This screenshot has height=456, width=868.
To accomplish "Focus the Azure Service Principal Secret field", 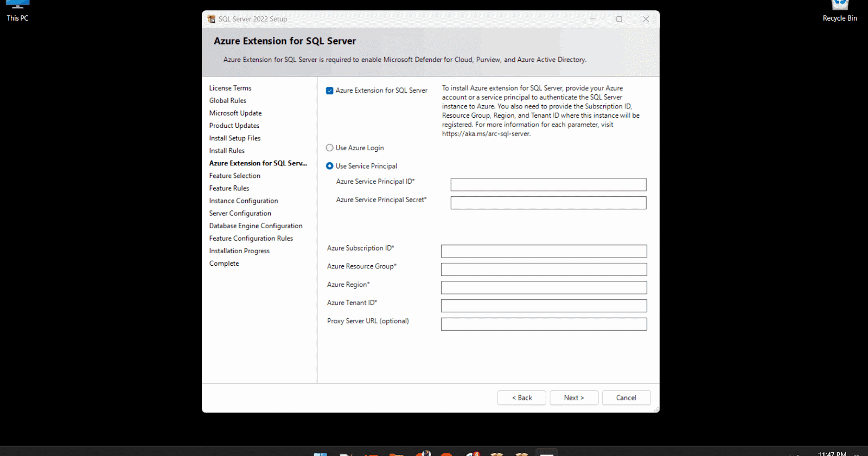I will pyautogui.click(x=548, y=203).
